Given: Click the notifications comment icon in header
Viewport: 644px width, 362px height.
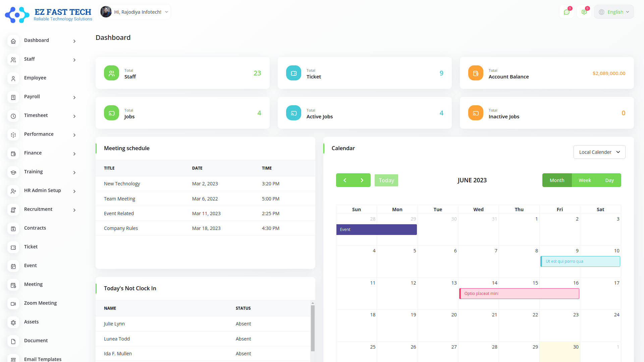Looking at the screenshot, I should click(x=584, y=12).
